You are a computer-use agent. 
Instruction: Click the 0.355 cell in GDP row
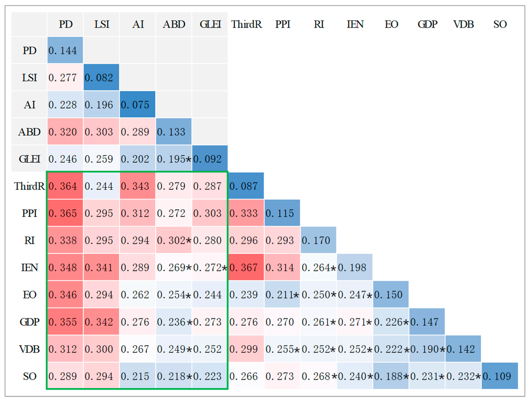pos(65,322)
